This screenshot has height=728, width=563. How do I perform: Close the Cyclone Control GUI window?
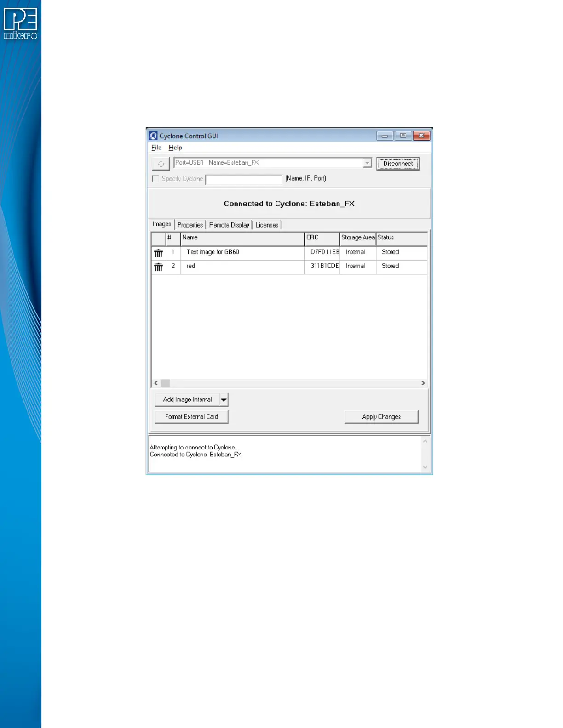pos(421,136)
